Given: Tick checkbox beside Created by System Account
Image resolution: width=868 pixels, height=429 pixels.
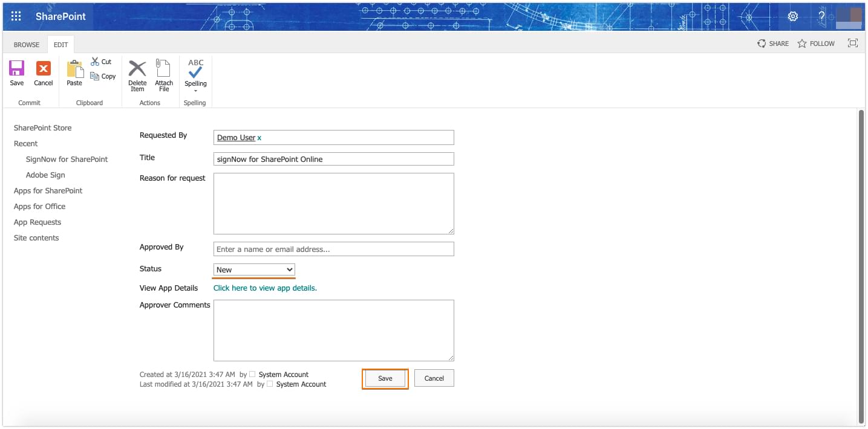Looking at the screenshot, I should tap(252, 375).
